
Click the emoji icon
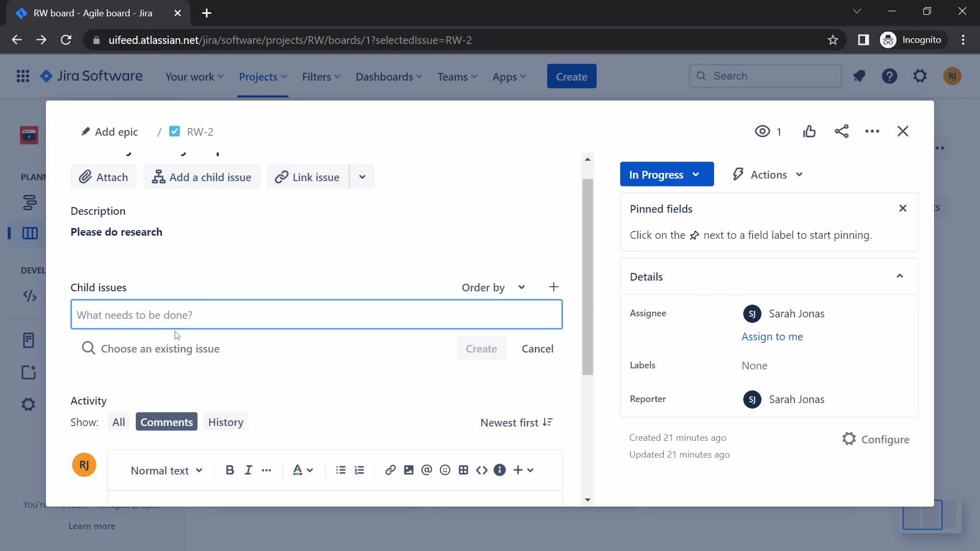[445, 470]
